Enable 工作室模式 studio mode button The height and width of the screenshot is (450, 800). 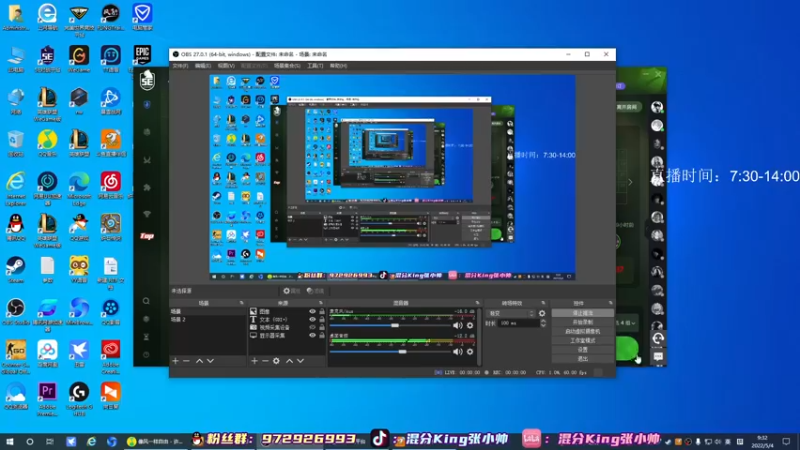pyautogui.click(x=583, y=341)
